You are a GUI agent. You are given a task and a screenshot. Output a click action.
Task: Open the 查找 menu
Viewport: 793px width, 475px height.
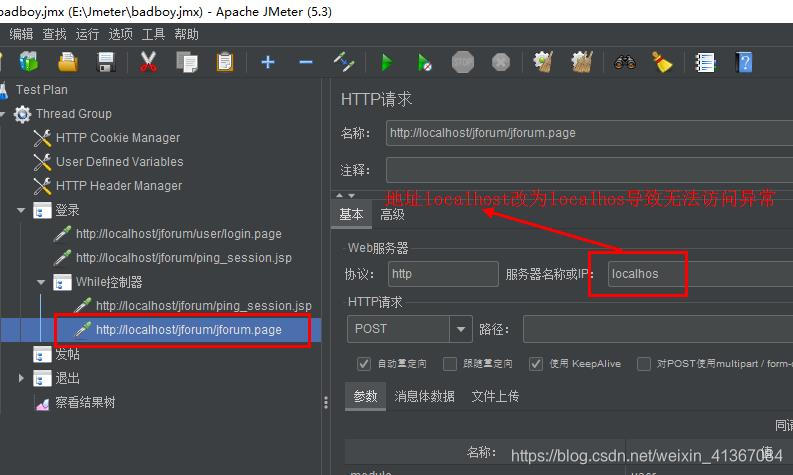coord(54,34)
